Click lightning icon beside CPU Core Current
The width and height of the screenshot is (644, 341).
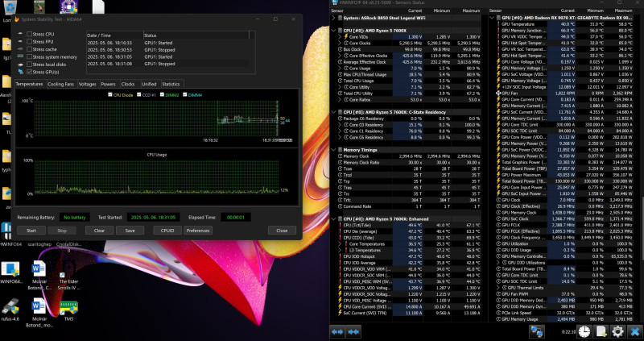[340, 306]
